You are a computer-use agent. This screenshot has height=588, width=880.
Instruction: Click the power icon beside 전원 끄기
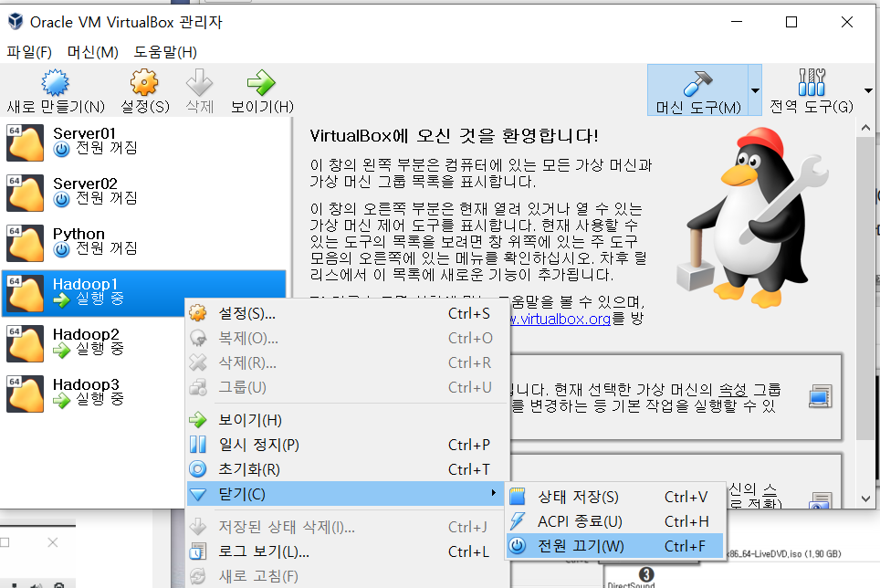(x=518, y=546)
